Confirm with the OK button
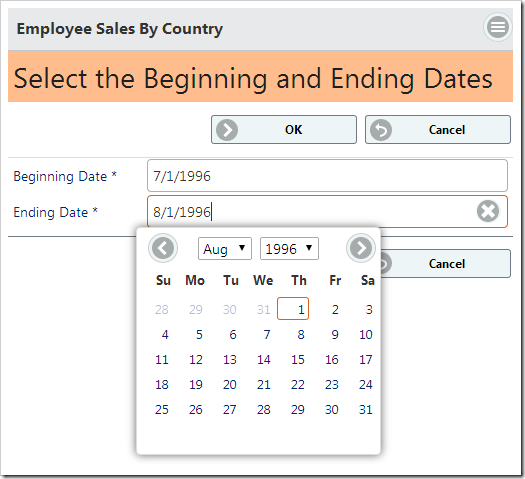Screen dimensions: 525x479 (284, 130)
